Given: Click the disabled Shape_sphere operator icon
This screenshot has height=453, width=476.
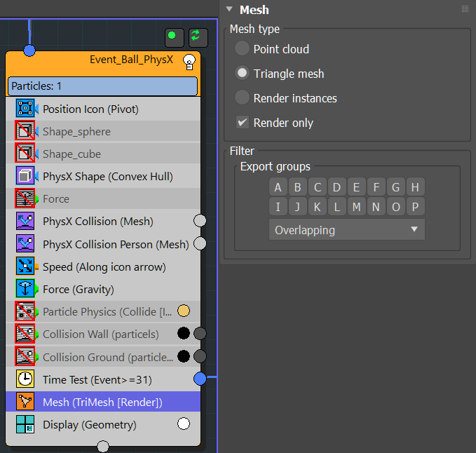Looking at the screenshot, I should pyautogui.click(x=25, y=131).
